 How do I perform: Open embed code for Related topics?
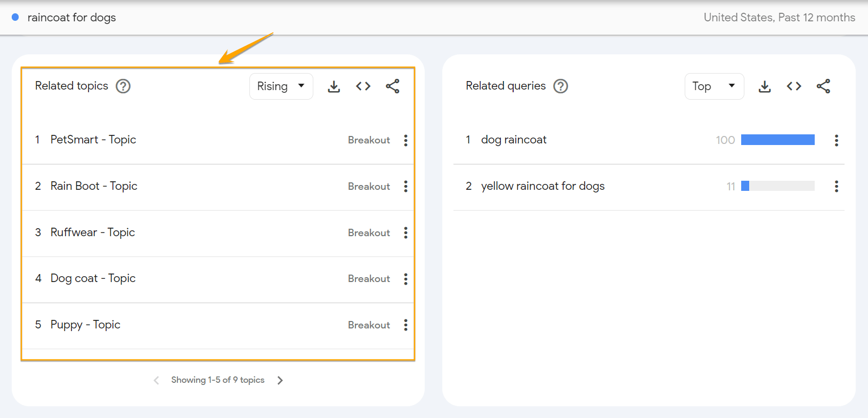pyautogui.click(x=363, y=86)
